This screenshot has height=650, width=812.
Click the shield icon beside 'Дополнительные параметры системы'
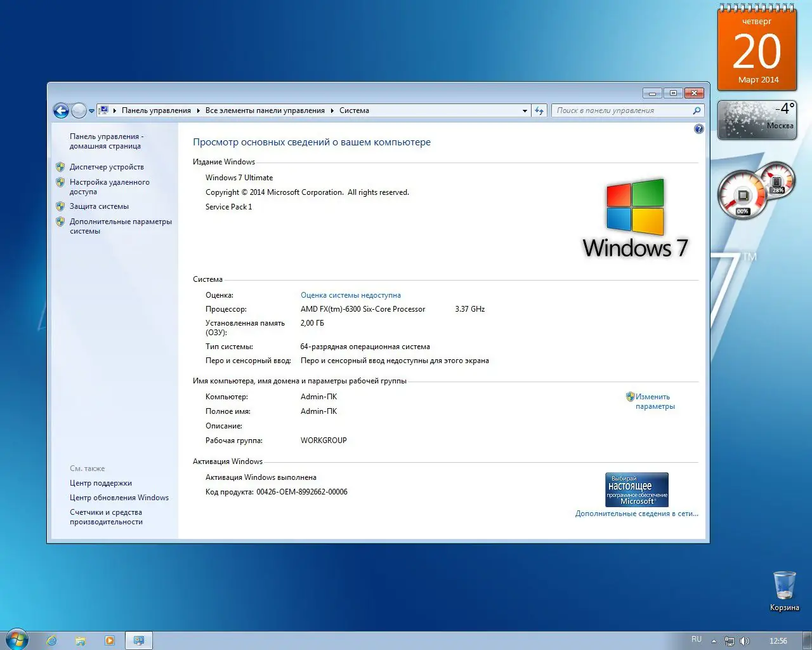coord(60,222)
